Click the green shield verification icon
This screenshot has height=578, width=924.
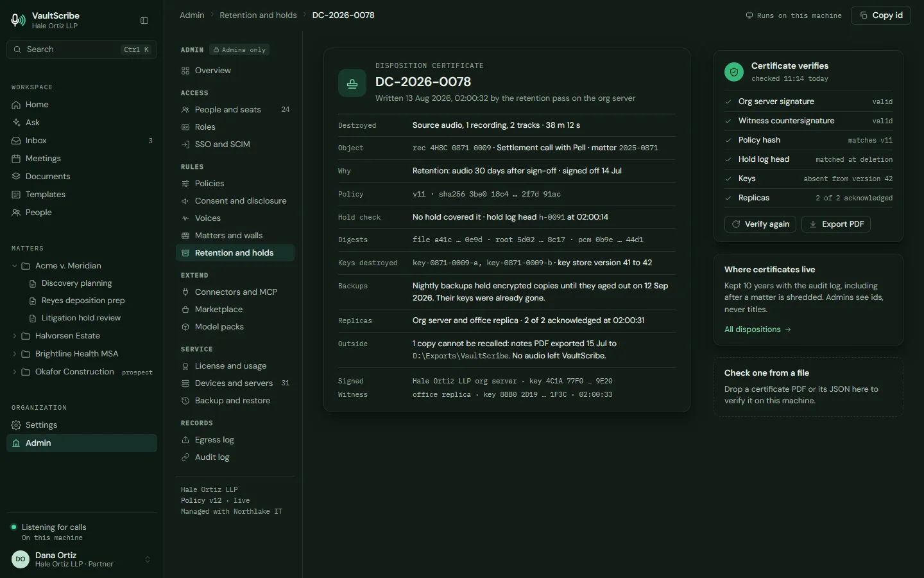click(734, 72)
